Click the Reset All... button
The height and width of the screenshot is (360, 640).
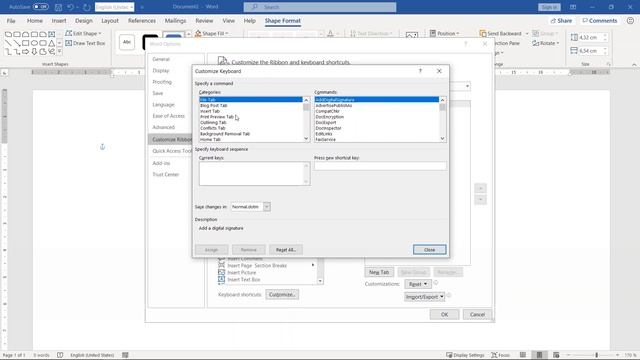pyautogui.click(x=286, y=249)
